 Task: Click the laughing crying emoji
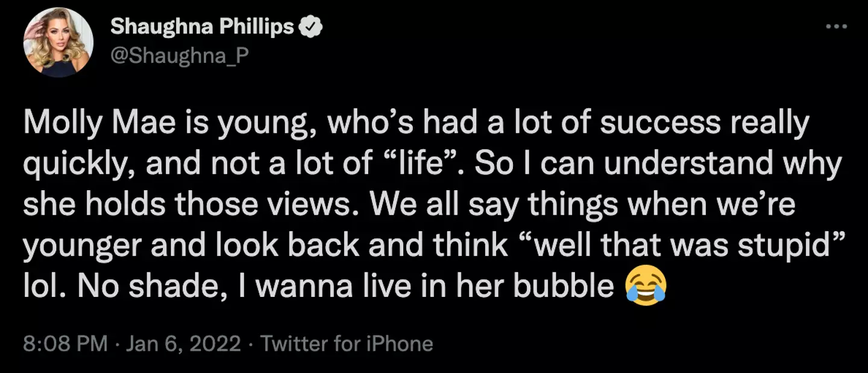(646, 287)
